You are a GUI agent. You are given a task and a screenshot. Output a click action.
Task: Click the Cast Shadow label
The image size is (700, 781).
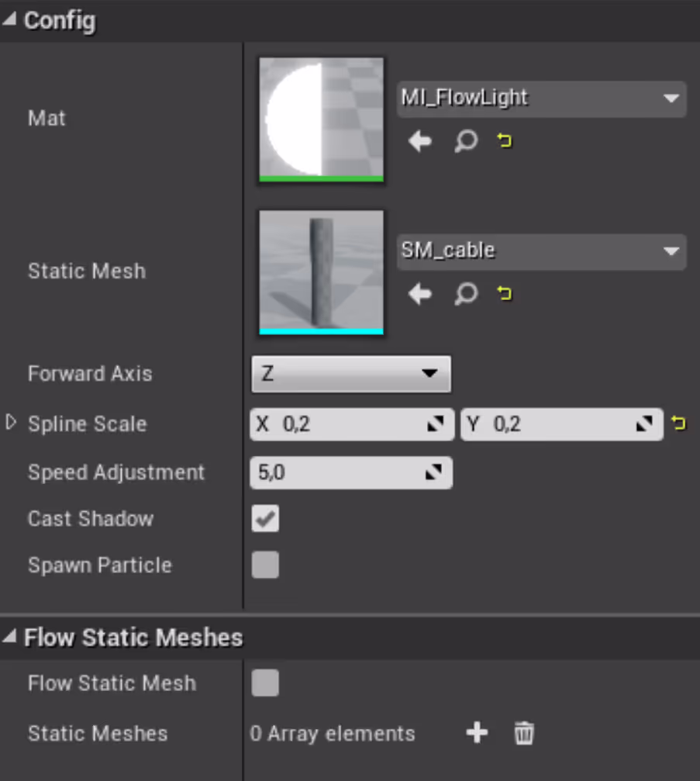(91, 519)
